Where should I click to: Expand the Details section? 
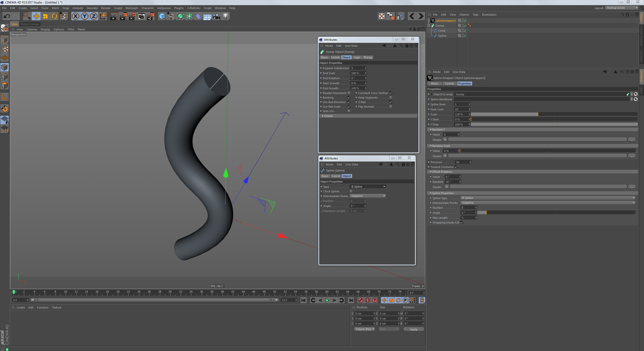coord(328,116)
